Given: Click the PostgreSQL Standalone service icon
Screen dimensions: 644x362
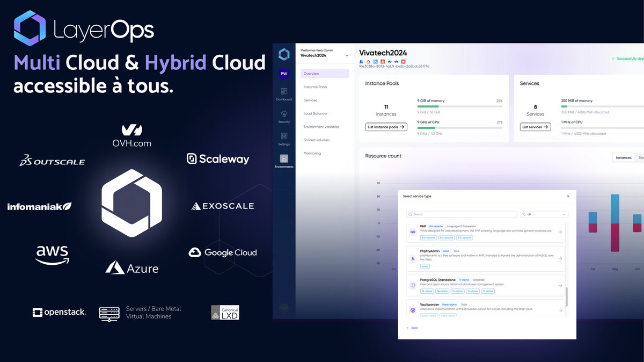Looking at the screenshot, I should [413, 285].
